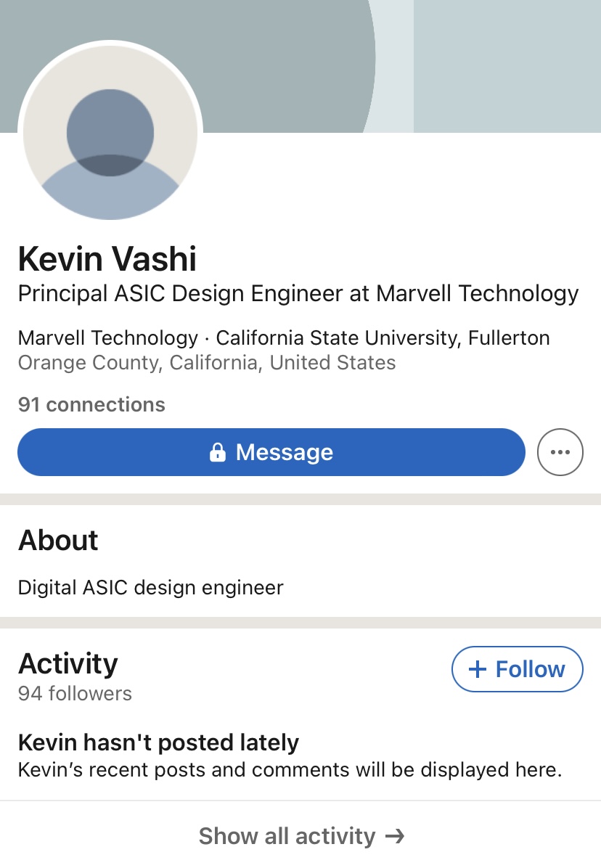Click the Orange County location text
This screenshot has height=868, width=601.
pos(207,363)
